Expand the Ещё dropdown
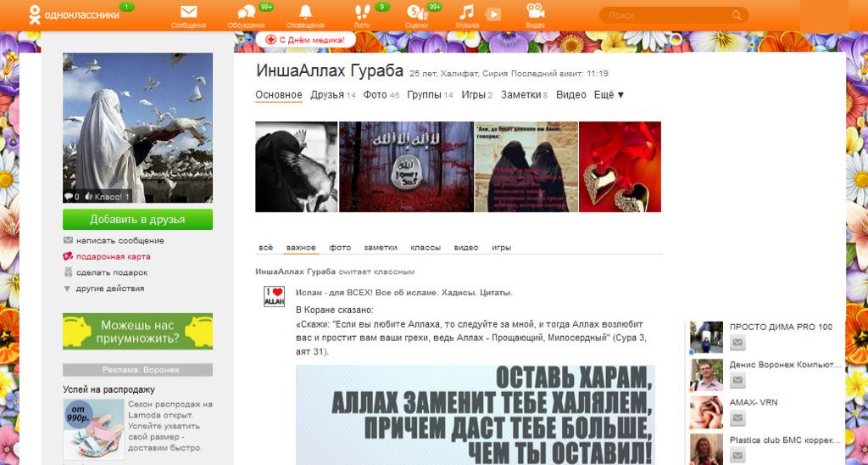This screenshot has width=868, height=465. (x=609, y=95)
